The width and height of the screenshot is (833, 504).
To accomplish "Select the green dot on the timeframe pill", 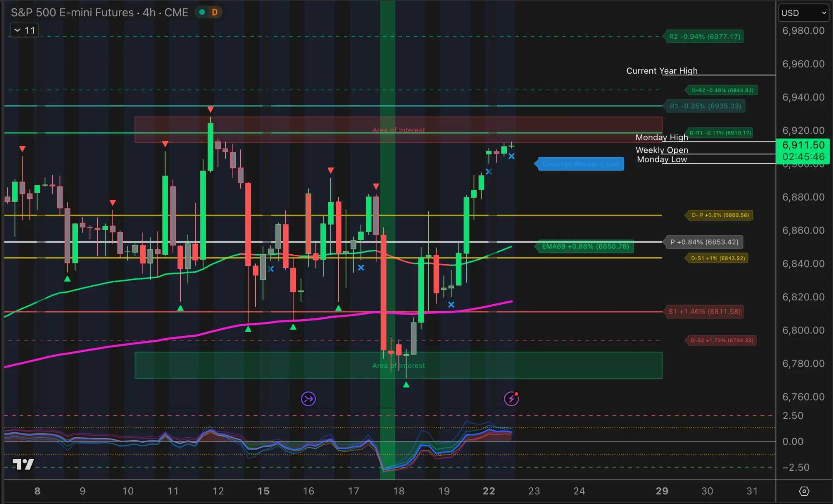I will (202, 12).
